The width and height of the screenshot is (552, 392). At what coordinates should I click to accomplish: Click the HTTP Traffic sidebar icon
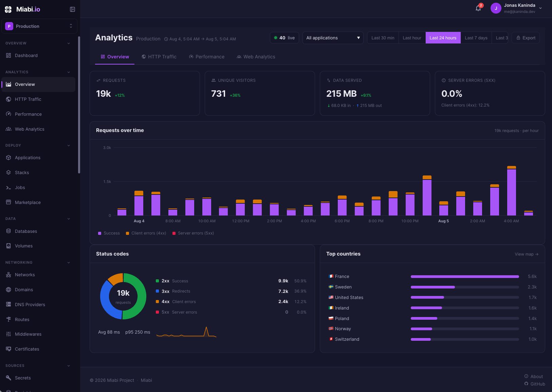(8, 99)
